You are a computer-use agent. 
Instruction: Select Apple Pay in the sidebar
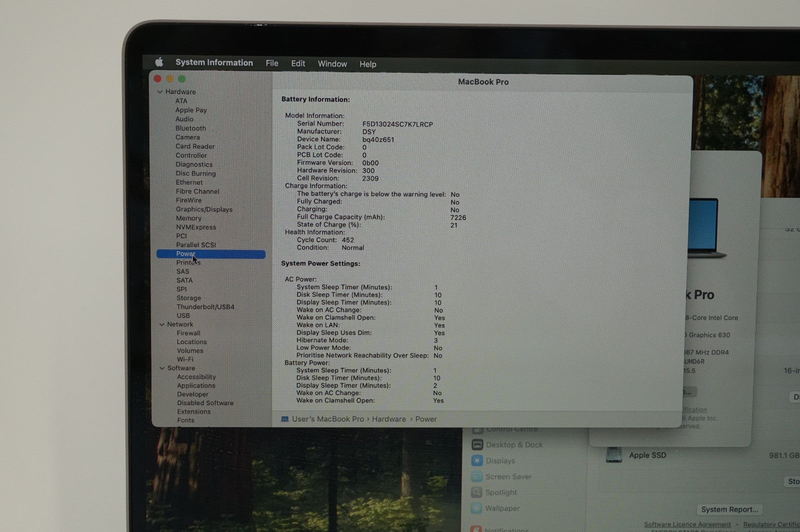pyautogui.click(x=191, y=110)
